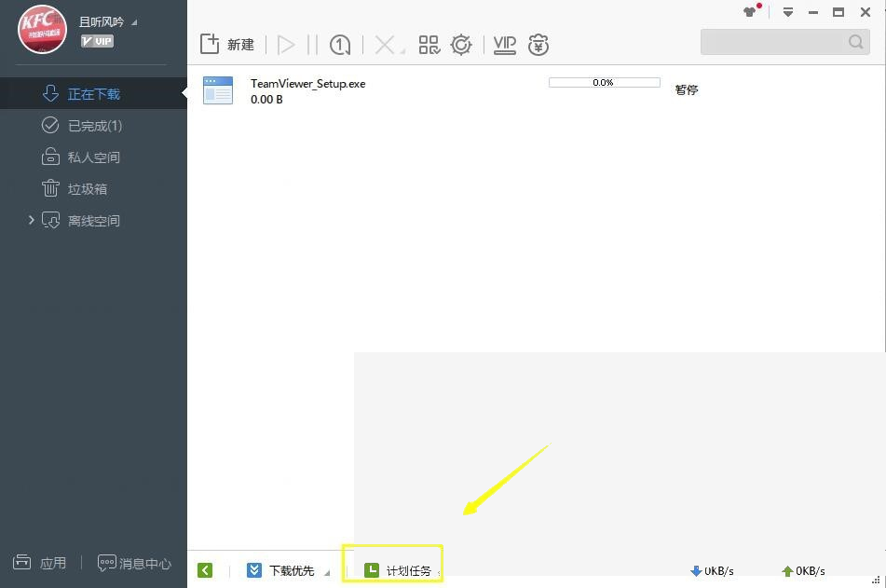Click the VIP badge under the username
Screen dimensions: 886x588
[x=97, y=41]
